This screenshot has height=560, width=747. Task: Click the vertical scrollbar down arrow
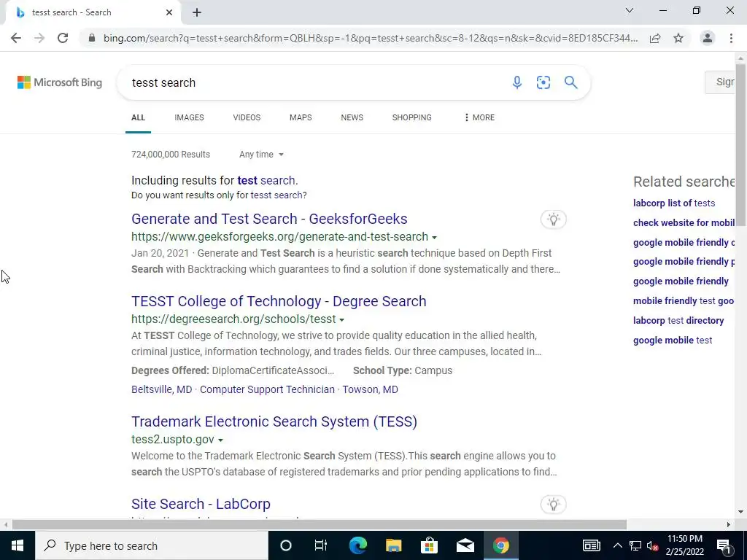tap(740, 513)
